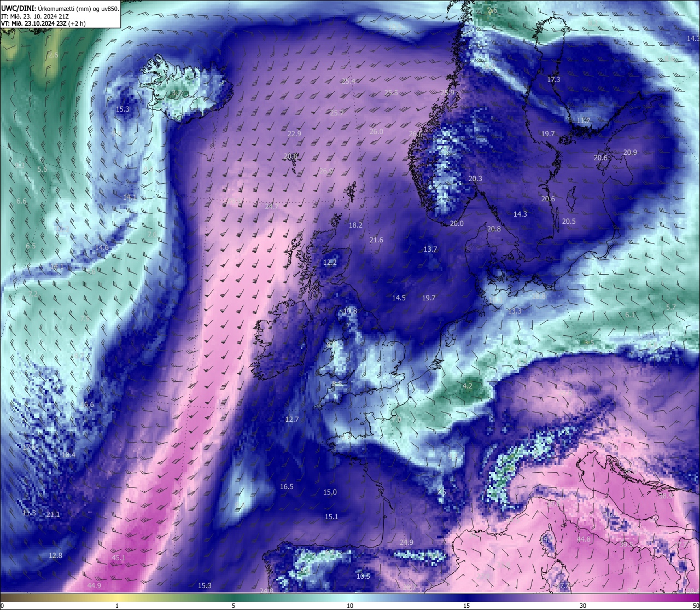Click the 10.4 value label
The height and width of the screenshot is (610, 700).
point(68,455)
